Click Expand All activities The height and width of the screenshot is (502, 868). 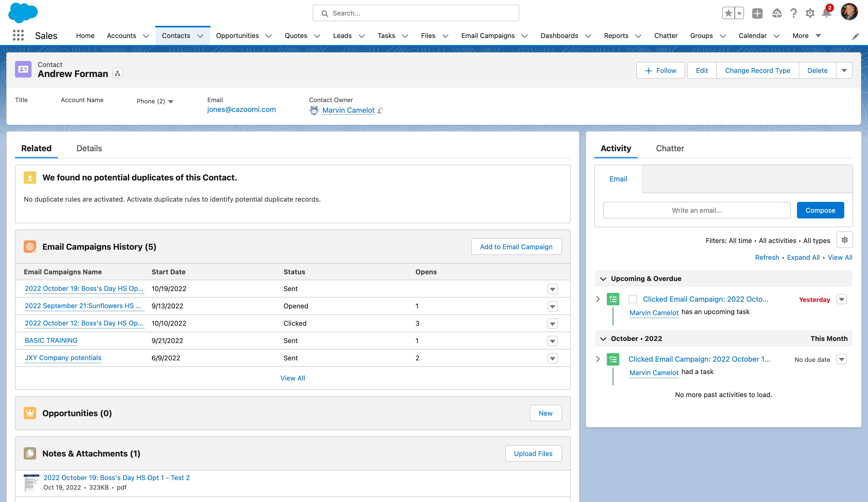click(803, 257)
